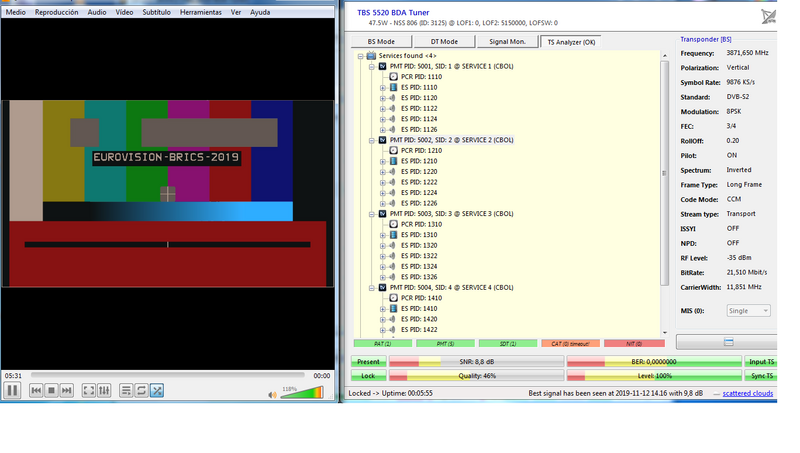Select ES PID: 1322 row
The width and height of the screenshot is (800, 453).
tap(419, 256)
